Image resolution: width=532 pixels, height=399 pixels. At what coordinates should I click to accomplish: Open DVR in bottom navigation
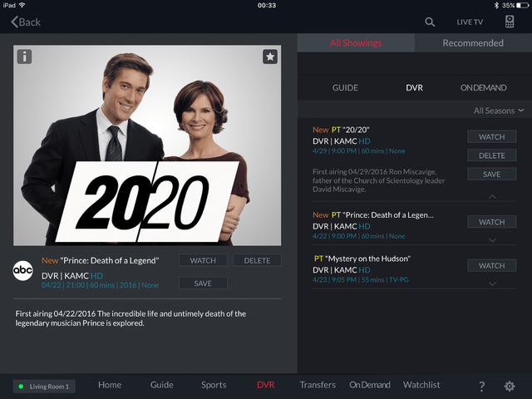(x=266, y=385)
